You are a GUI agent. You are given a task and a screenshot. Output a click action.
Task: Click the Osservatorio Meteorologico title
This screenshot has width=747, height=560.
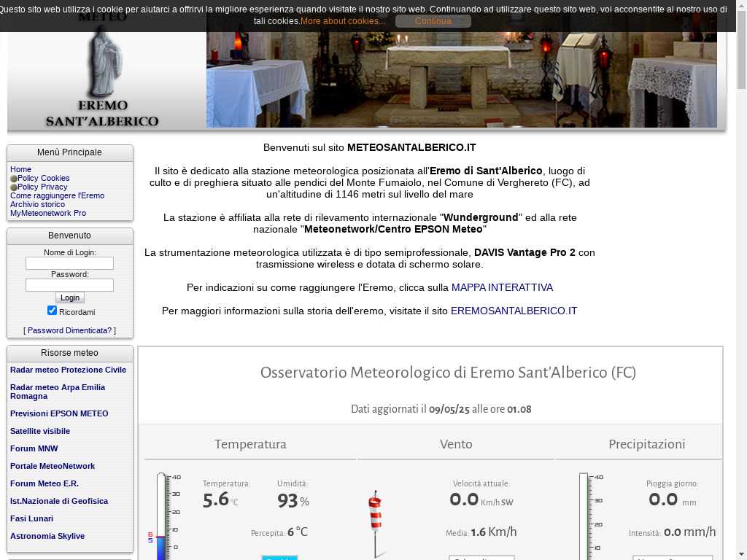coord(448,373)
